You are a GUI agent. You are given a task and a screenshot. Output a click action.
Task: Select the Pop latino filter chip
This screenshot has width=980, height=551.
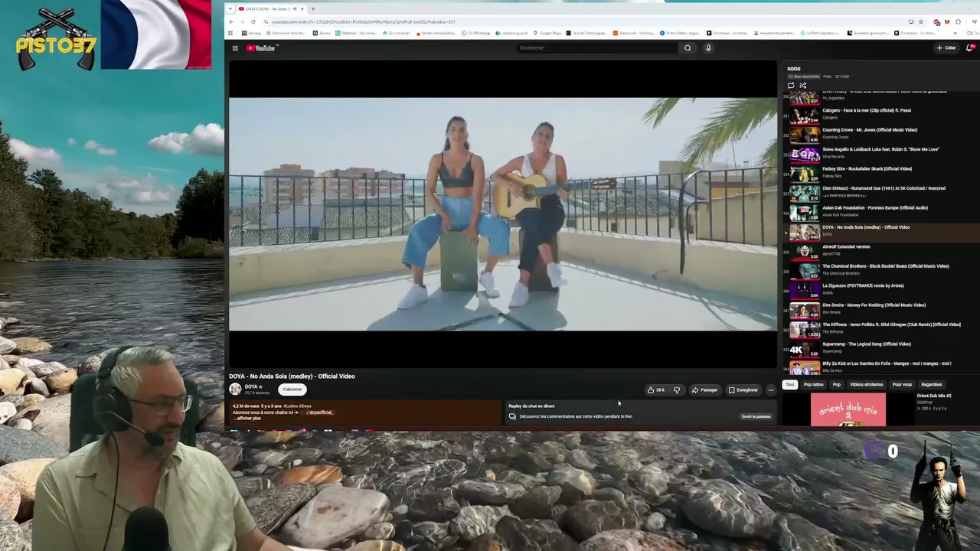click(813, 384)
